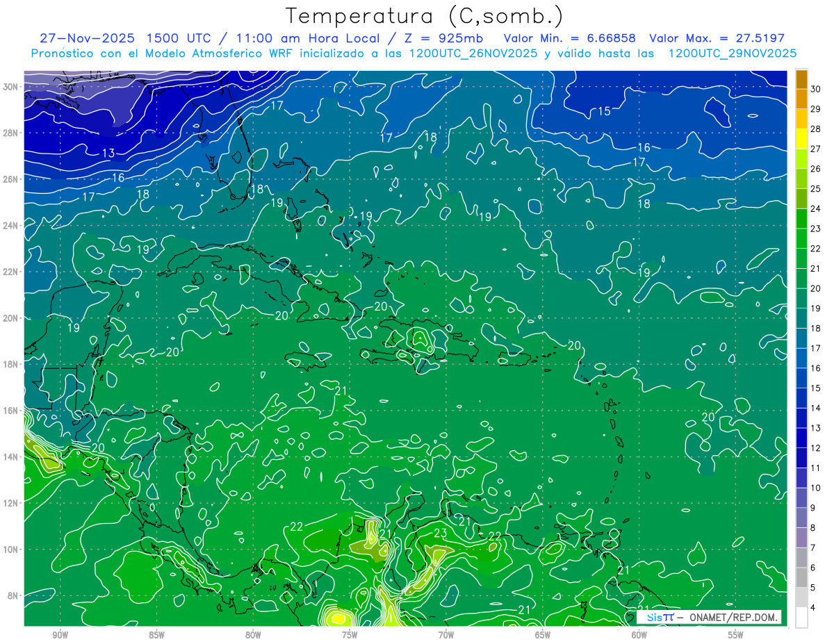Viewport: 834px width, 644px height.
Task: Click the '15' contour label on map
Action: [604, 111]
